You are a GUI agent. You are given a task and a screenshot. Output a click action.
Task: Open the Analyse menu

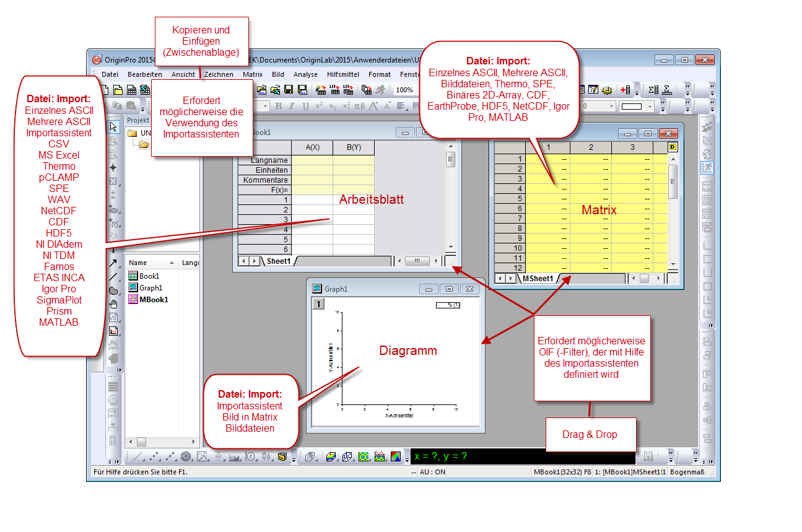(305, 74)
